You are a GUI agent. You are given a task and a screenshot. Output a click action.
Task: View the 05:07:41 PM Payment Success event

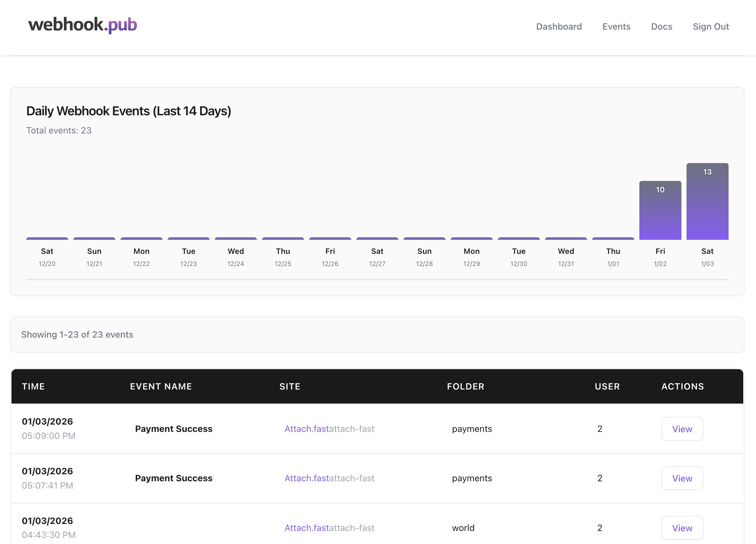click(x=682, y=478)
